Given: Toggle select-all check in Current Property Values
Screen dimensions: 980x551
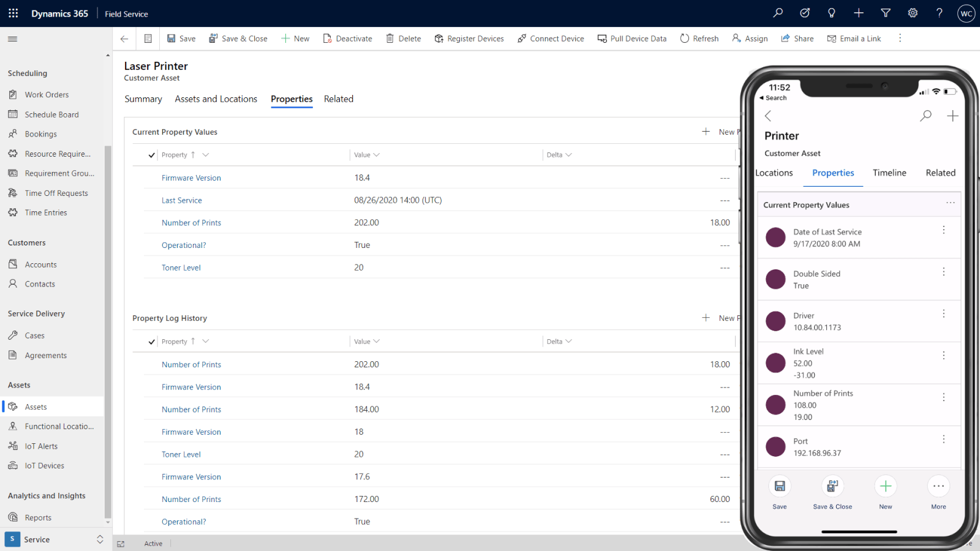Looking at the screenshot, I should point(151,156).
